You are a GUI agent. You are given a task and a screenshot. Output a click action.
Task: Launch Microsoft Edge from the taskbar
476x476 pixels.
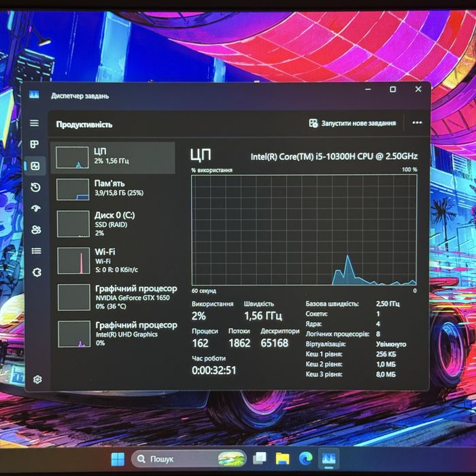306,458
